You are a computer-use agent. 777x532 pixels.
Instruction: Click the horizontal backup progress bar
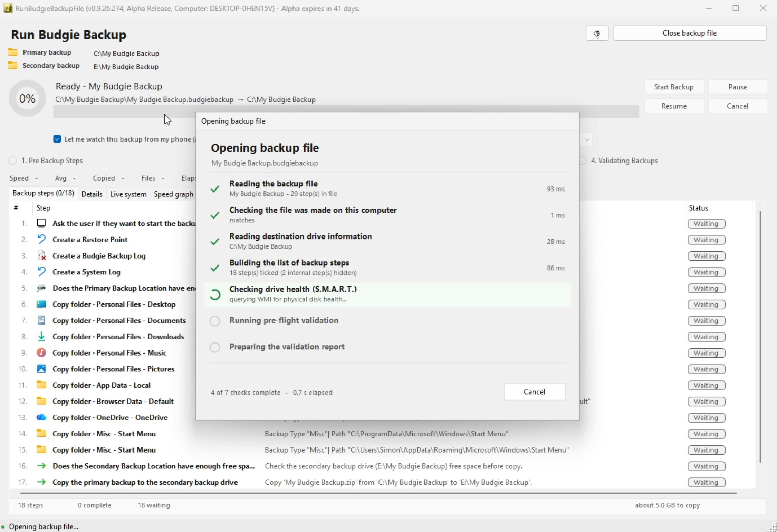click(346, 112)
